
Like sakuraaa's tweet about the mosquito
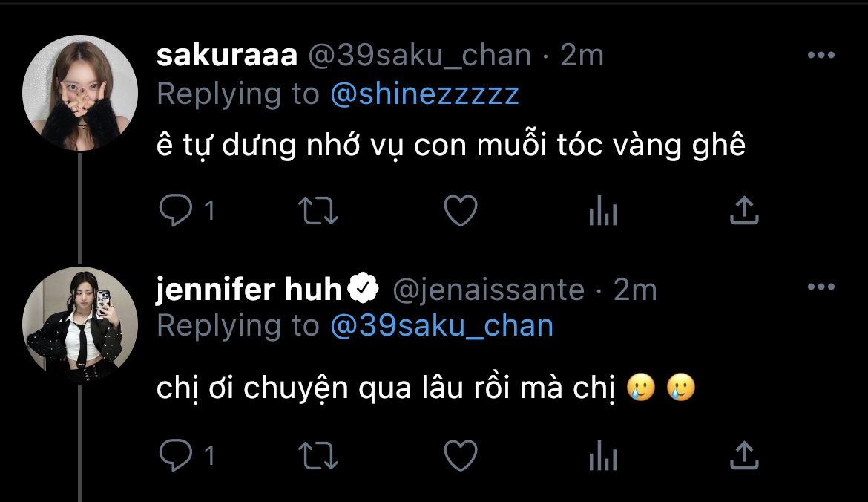coord(460,212)
